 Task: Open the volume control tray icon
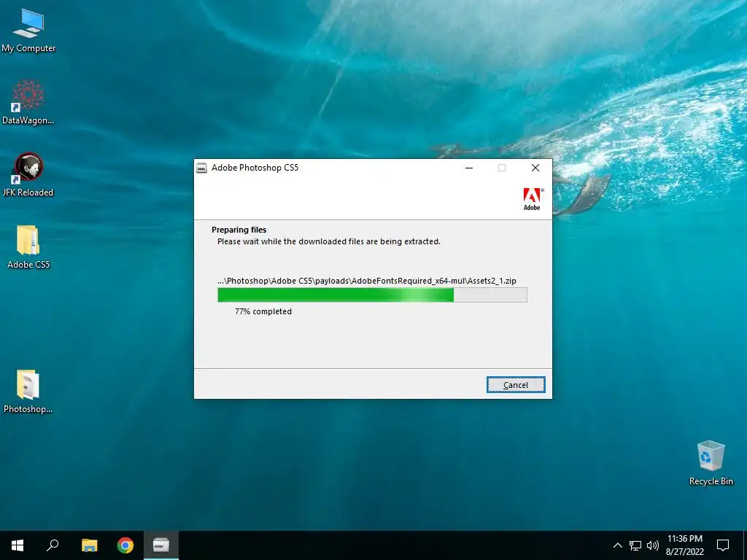coord(653,545)
